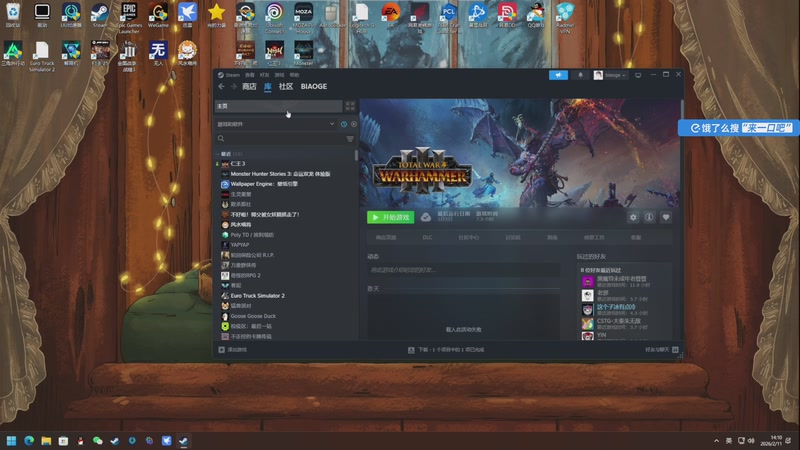This screenshot has height=450, width=800.
Task: Show hidden system tray icons chevron
Action: tap(716, 441)
